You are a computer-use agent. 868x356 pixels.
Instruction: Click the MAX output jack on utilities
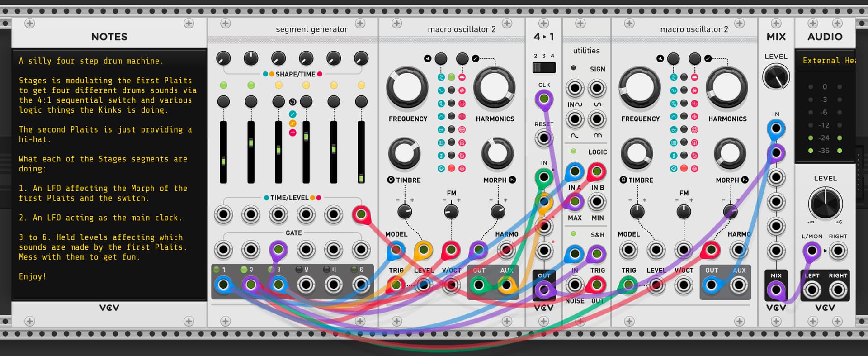(575, 202)
